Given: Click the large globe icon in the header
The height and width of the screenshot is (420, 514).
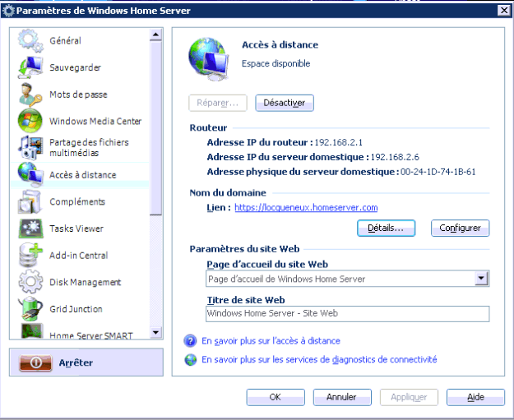Looking at the screenshot, I should click(209, 59).
